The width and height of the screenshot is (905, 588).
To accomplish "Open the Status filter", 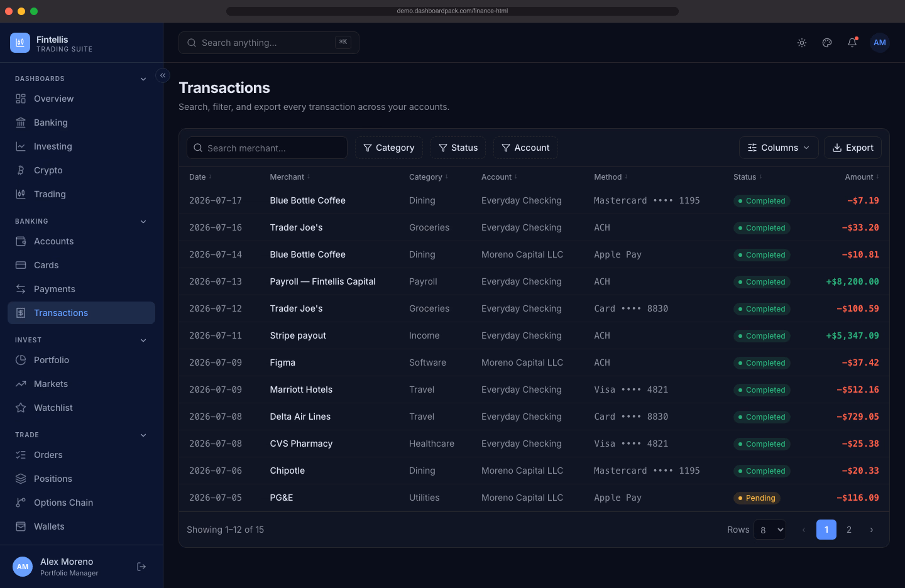I will pos(458,148).
